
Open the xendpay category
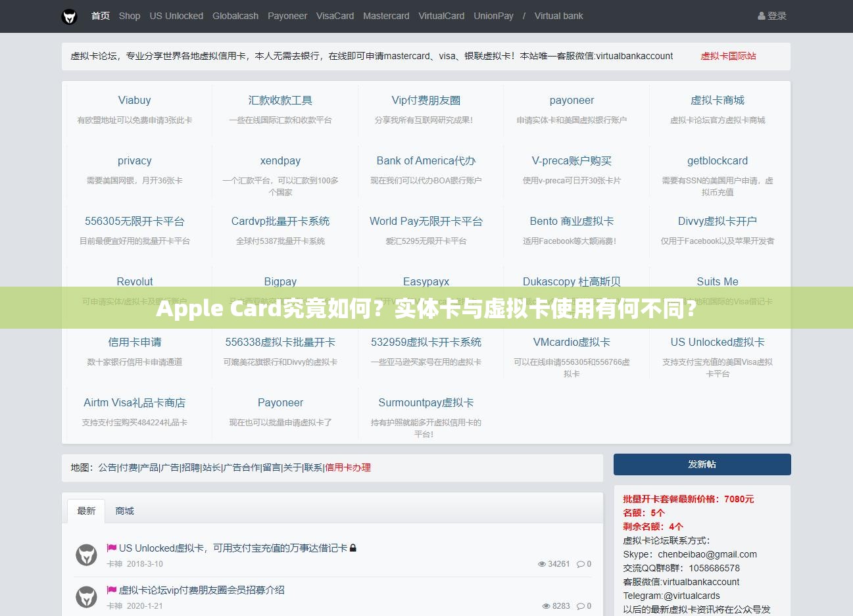(x=280, y=160)
